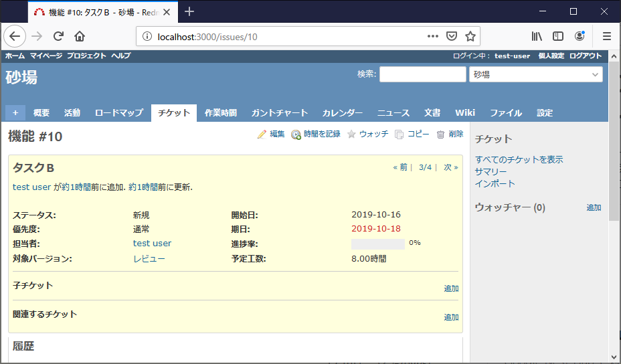Open the site information icon in the address bar
This screenshot has width=621, height=364.
[x=147, y=36]
